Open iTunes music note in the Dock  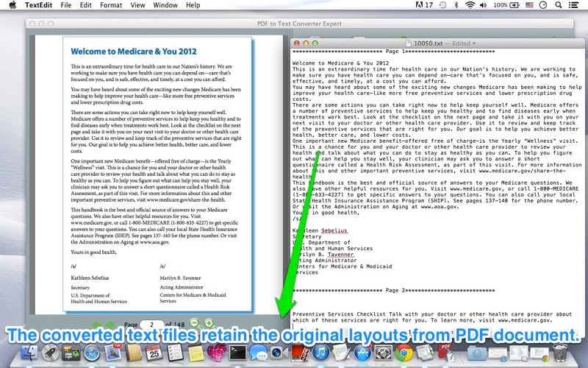[320, 353]
